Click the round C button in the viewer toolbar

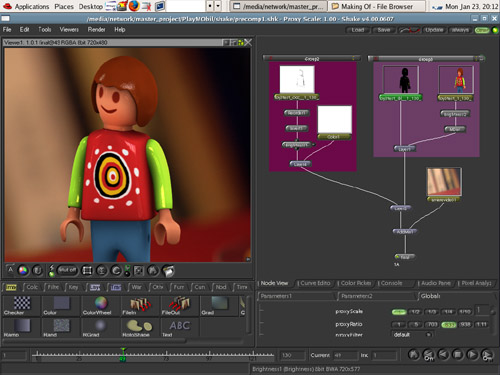116,270
